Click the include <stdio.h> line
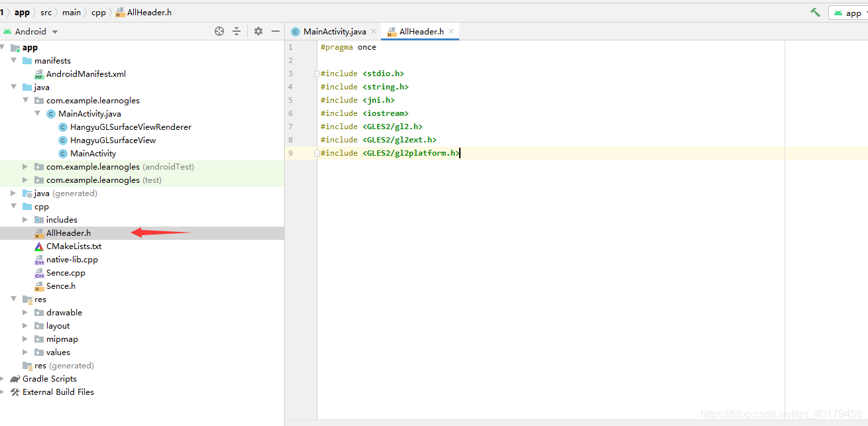This screenshot has width=868, height=426. point(362,74)
